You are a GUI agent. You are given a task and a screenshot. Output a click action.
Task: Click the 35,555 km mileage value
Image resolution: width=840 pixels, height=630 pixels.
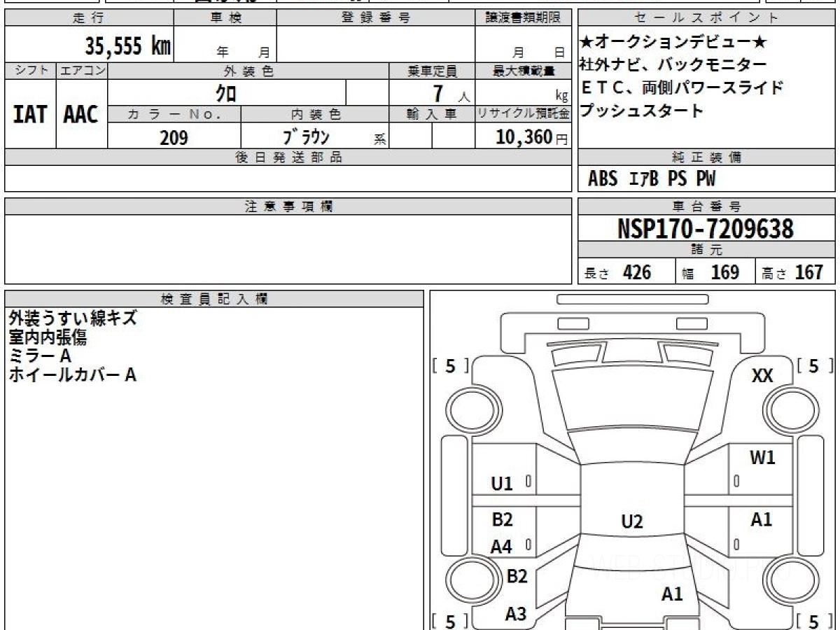(x=128, y=45)
